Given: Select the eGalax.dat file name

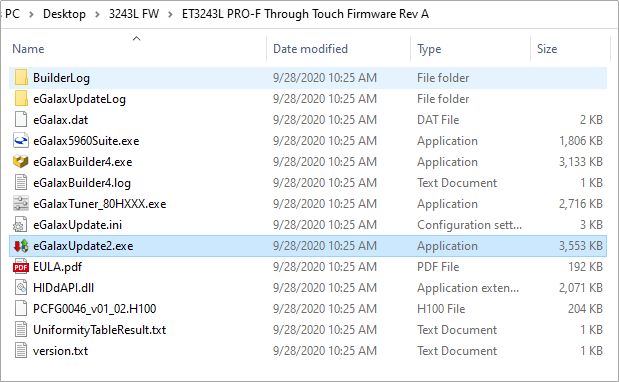Looking at the screenshot, I should pos(60,120).
